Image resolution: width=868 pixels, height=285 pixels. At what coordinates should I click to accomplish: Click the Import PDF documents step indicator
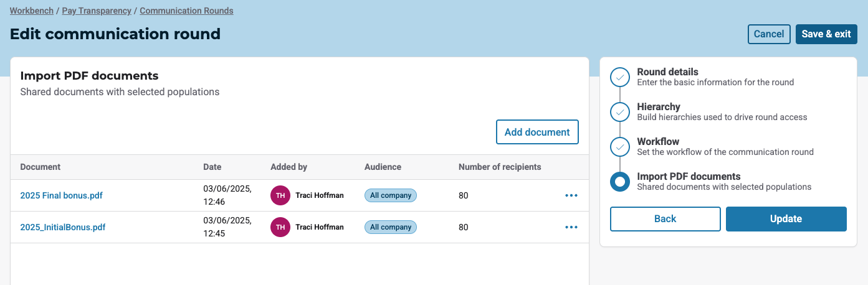(x=620, y=182)
